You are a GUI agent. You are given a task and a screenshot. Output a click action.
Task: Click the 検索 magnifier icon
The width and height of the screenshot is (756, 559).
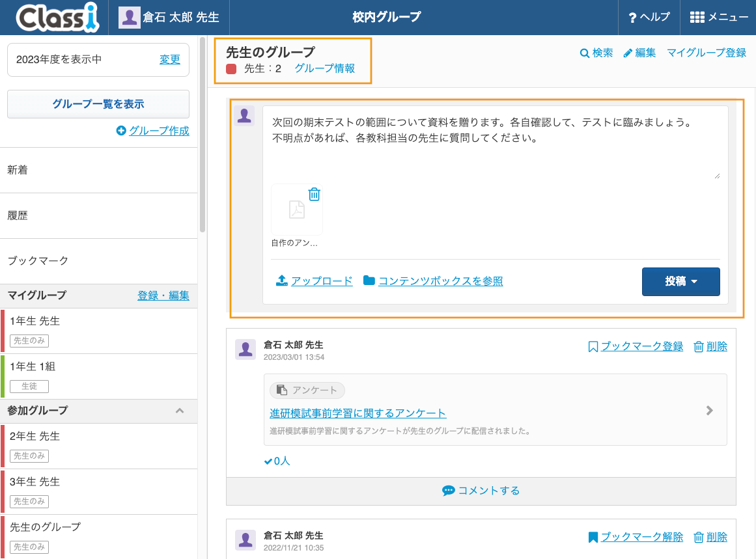pyautogui.click(x=584, y=53)
